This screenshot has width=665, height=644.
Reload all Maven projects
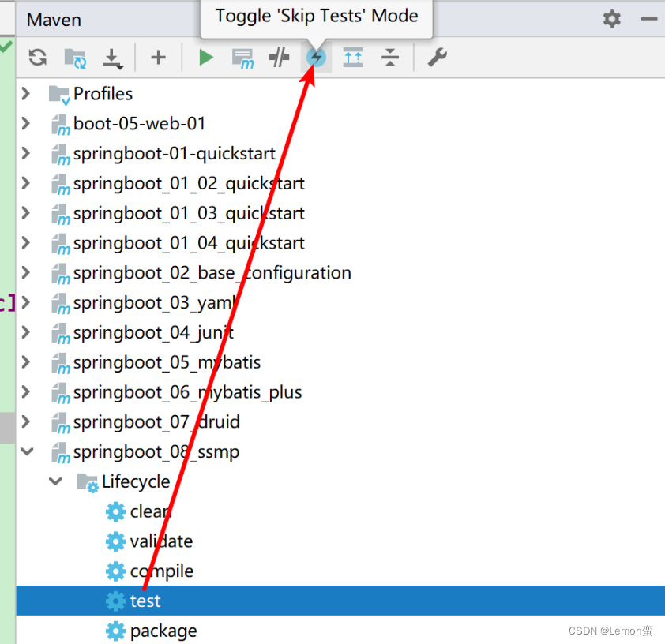pyautogui.click(x=38, y=57)
